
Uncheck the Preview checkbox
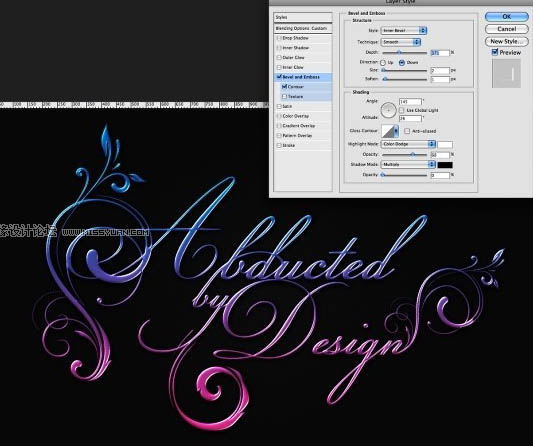495,52
